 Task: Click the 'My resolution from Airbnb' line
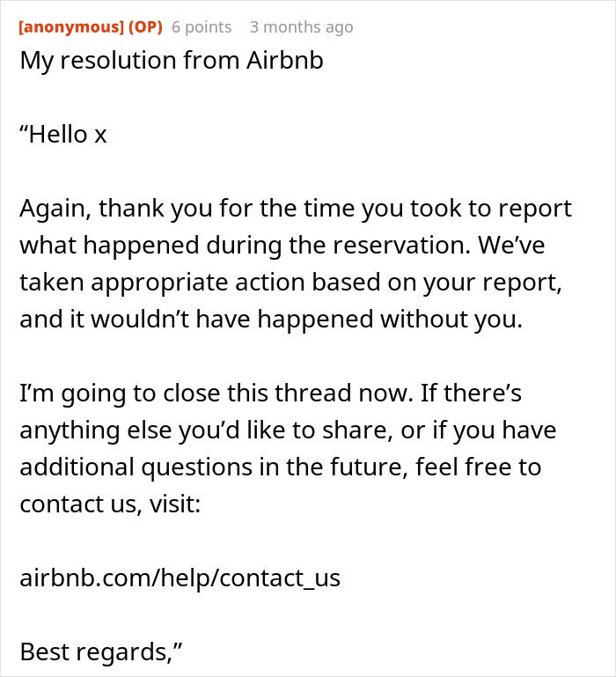[x=172, y=63]
